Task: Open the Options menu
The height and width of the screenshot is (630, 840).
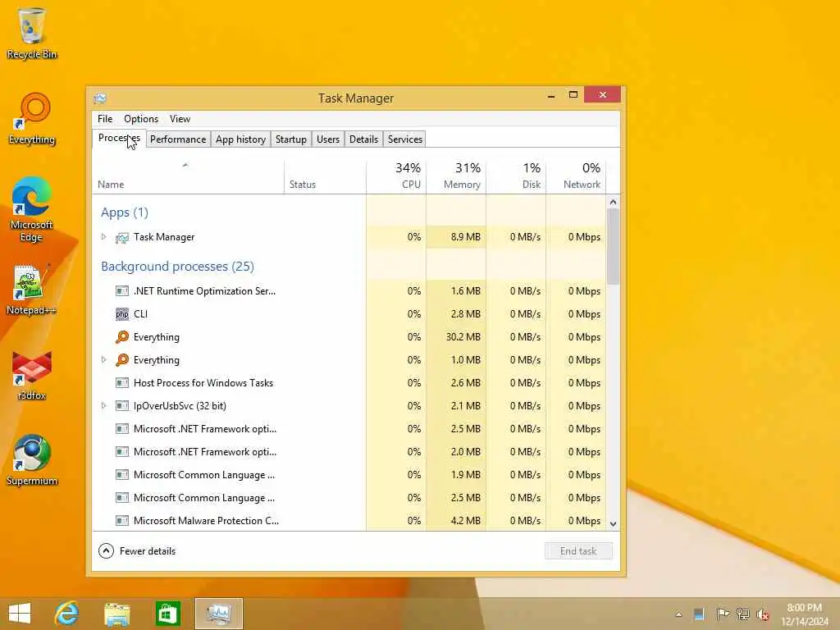Action: pos(141,119)
